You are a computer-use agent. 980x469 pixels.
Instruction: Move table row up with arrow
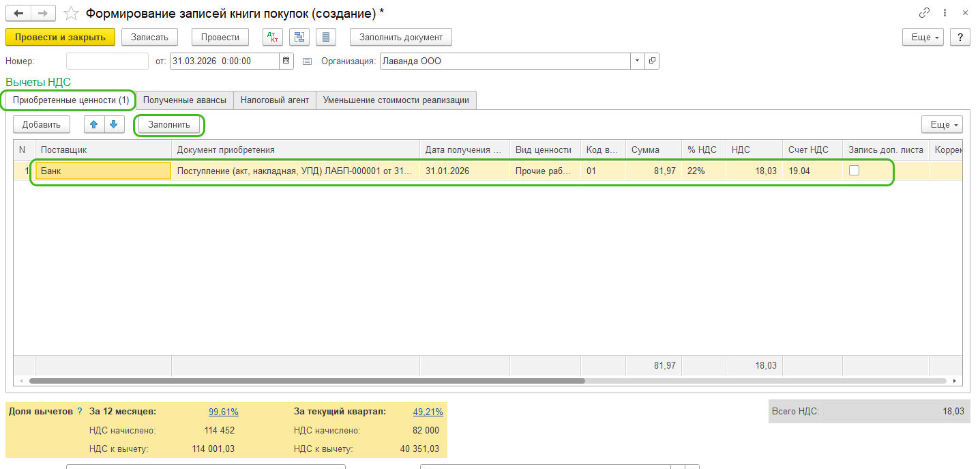pyautogui.click(x=94, y=124)
